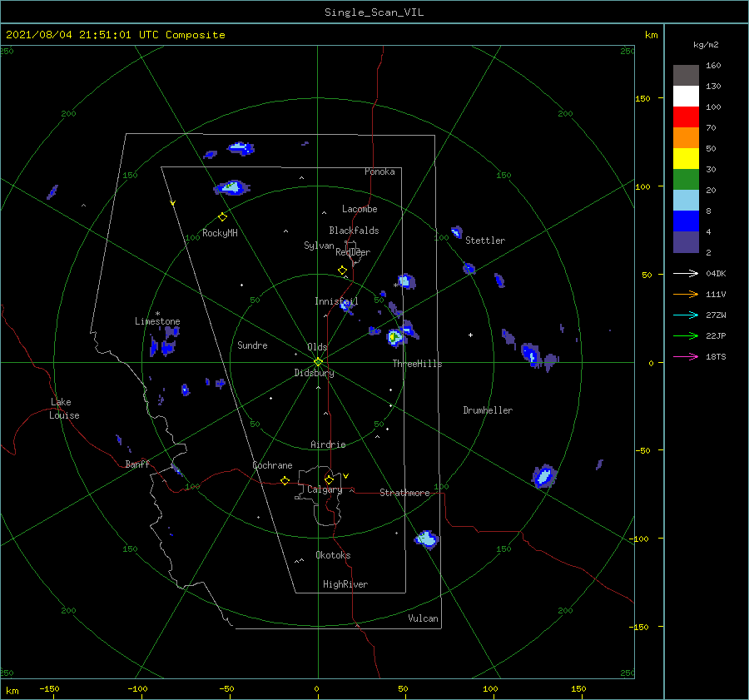Click the yellow radar marker at Didsbury center
The width and height of the screenshot is (749, 700).
318,362
